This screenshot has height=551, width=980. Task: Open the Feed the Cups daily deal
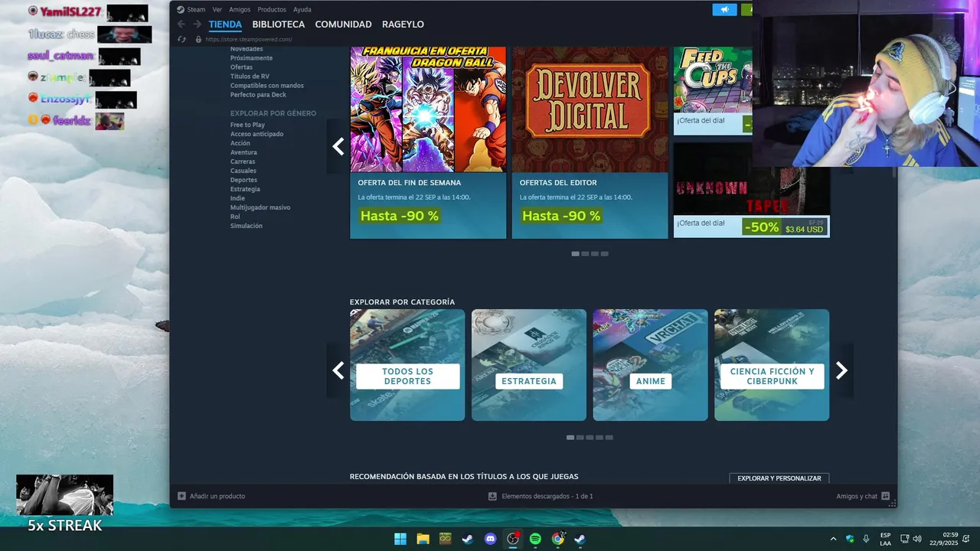pyautogui.click(x=713, y=91)
